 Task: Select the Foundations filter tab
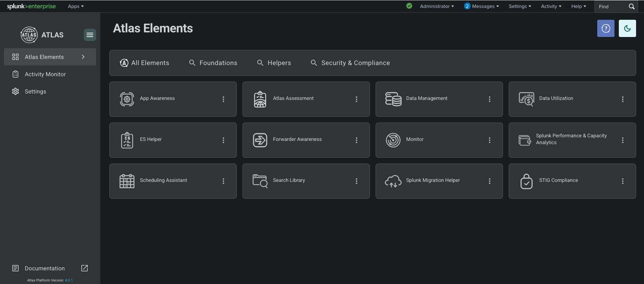[213, 63]
